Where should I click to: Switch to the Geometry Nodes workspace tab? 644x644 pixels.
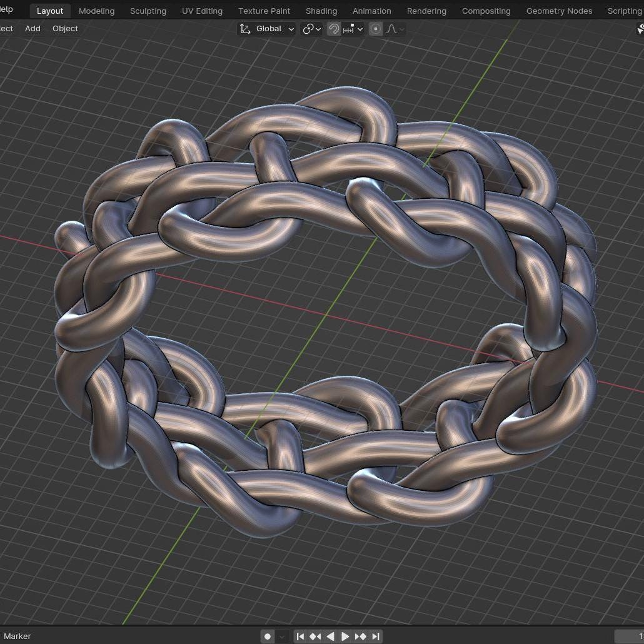pos(559,11)
